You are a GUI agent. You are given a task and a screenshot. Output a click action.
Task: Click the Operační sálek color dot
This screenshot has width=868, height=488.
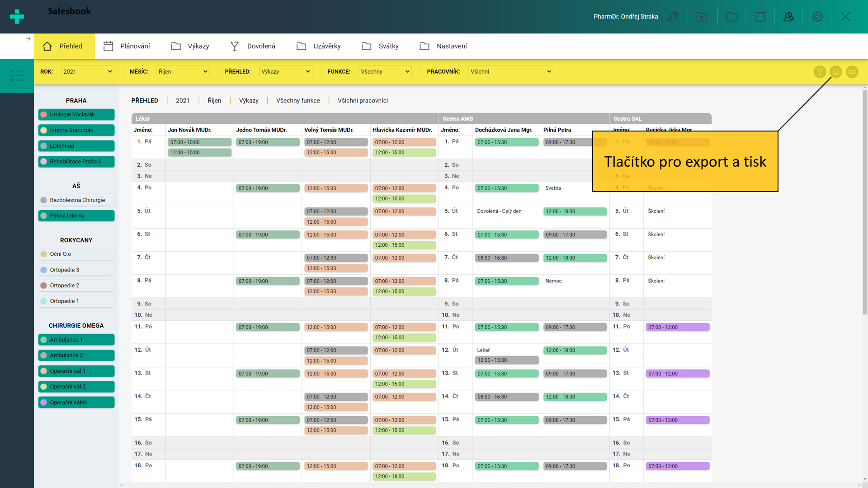(44, 403)
